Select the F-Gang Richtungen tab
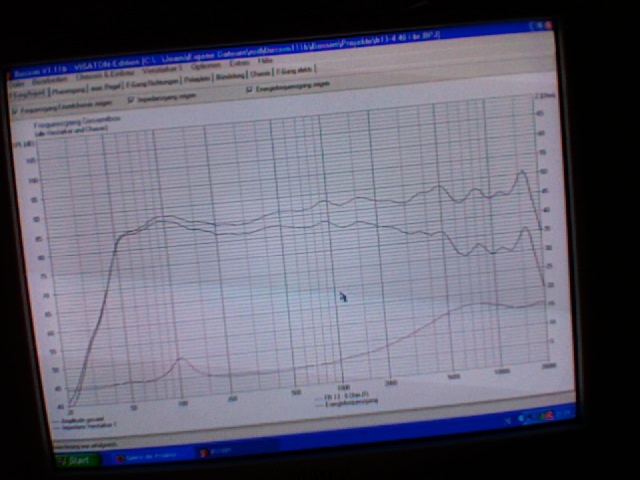 click(x=153, y=82)
